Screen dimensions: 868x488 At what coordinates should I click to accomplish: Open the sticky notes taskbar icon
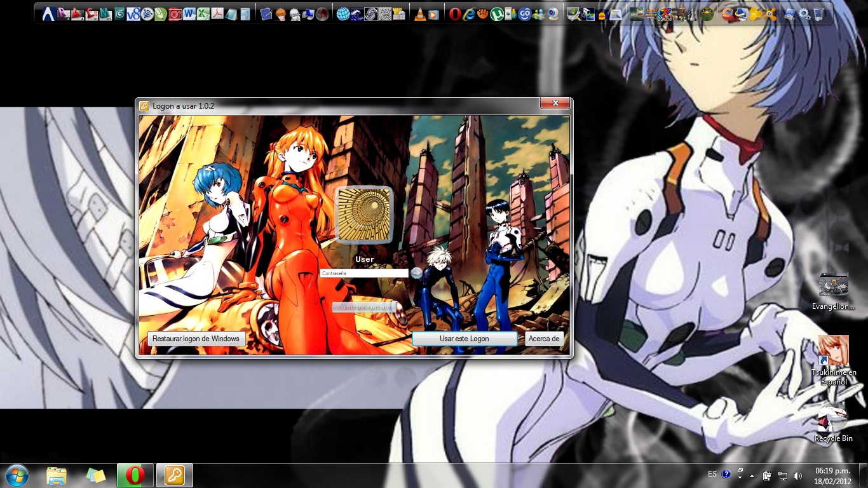(x=96, y=475)
